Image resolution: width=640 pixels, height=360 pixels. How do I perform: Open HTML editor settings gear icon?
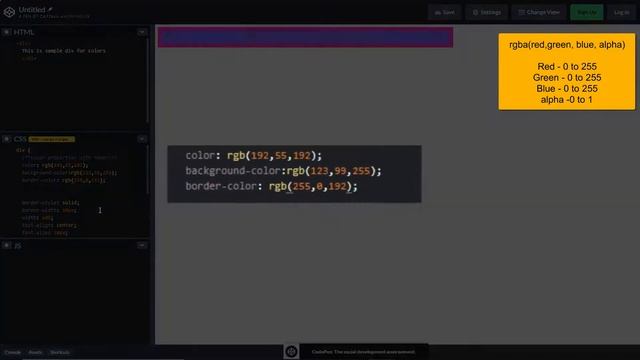pos(7,32)
